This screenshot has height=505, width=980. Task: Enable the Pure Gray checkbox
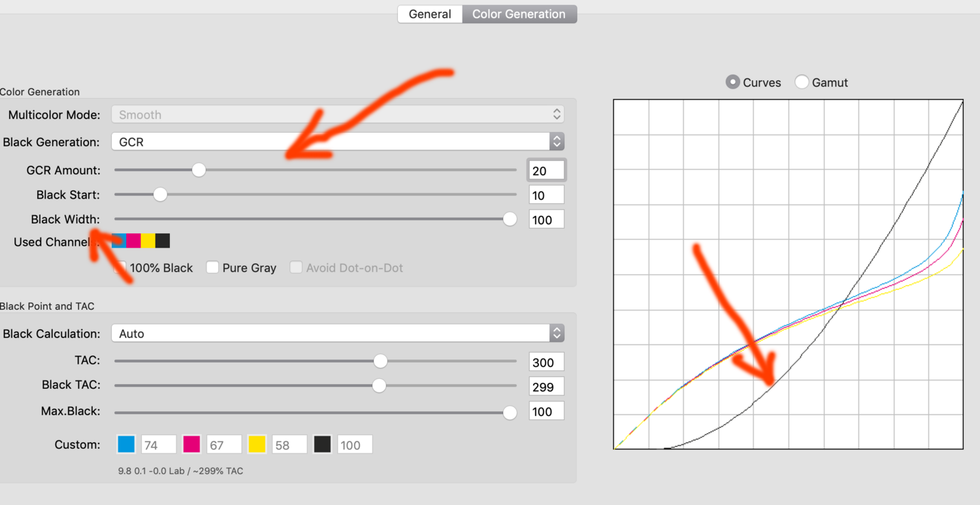tap(212, 267)
